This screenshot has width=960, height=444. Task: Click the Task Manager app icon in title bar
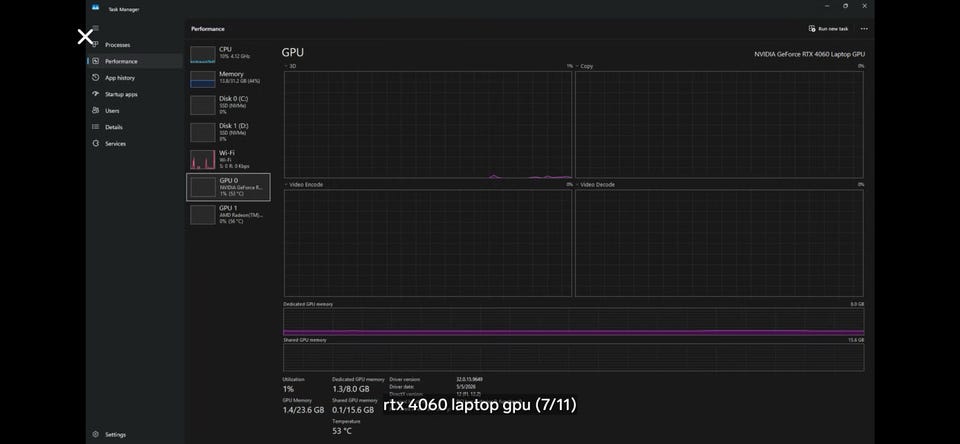point(96,7)
